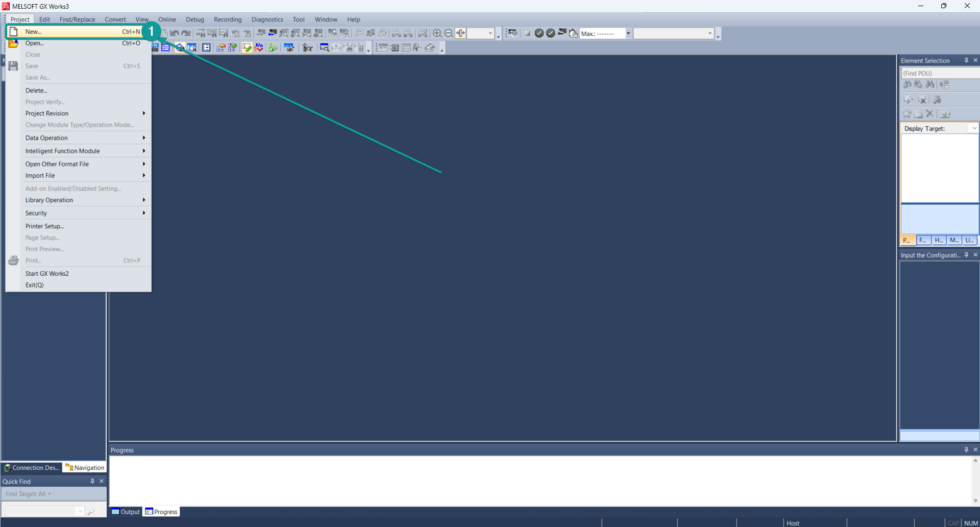
Task: Click the Zoom In magnifier icon
Action: tap(437, 33)
